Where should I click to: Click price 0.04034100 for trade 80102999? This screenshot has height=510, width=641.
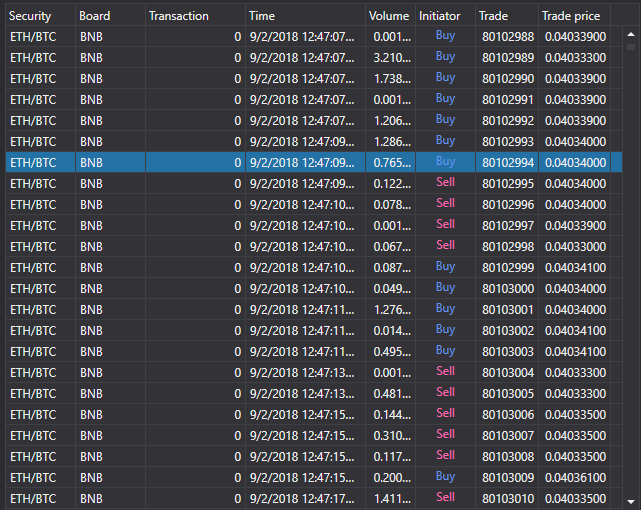pyautogui.click(x=575, y=268)
